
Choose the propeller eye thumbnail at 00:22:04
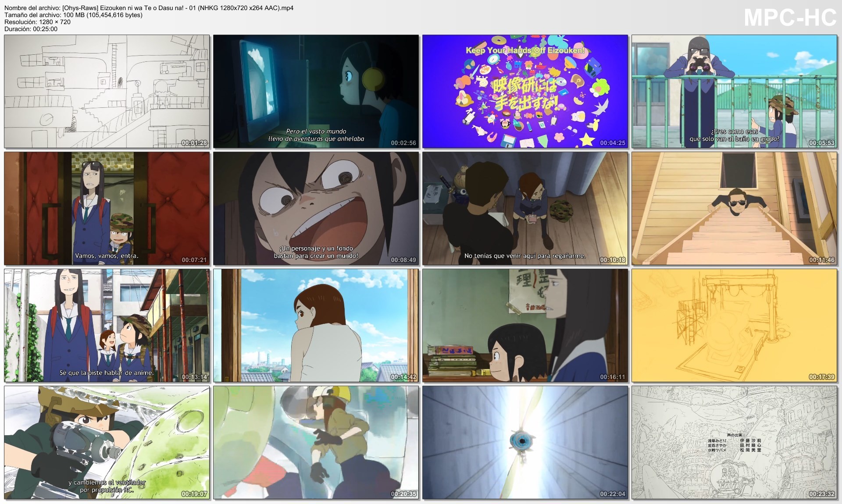tap(525, 442)
